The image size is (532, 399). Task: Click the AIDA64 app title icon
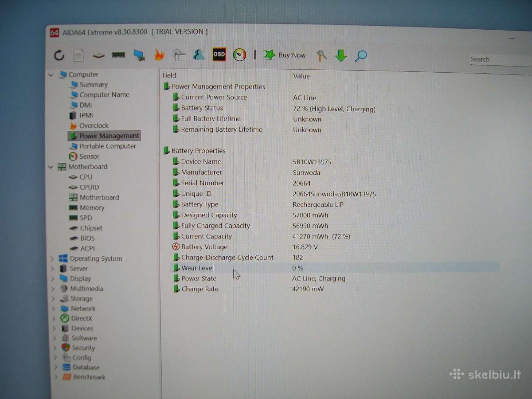[x=54, y=32]
